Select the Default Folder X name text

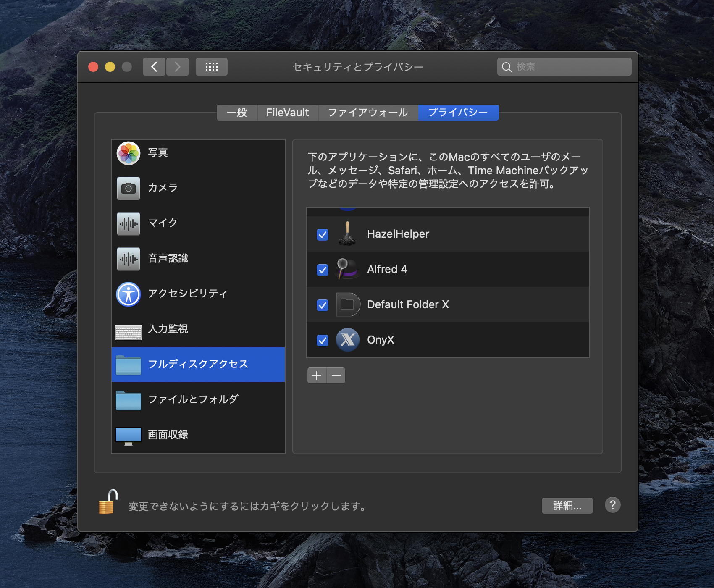408,304
